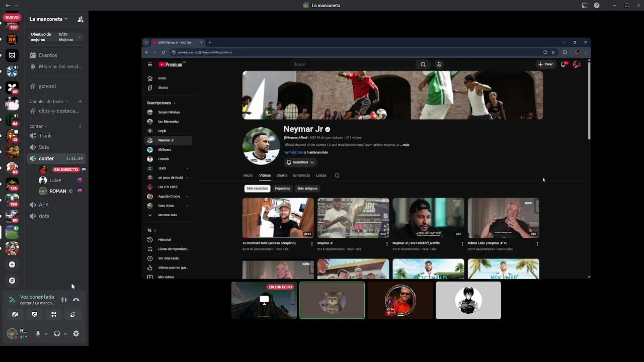Screen dimensions: 644x362
Task: Open Chrome tab search dropdown
Action: 146,42
